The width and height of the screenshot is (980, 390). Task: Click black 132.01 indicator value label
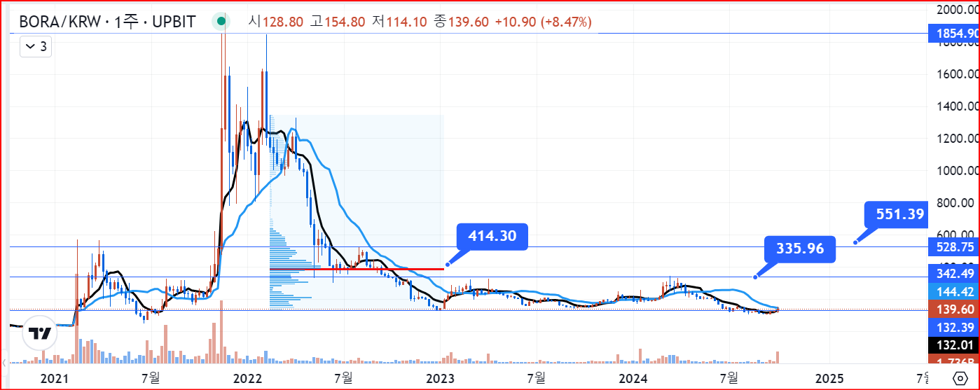click(x=953, y=344)
